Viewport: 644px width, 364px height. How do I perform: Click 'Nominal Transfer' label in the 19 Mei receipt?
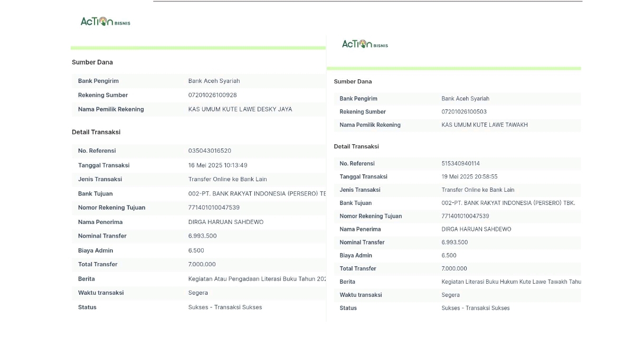pyautogui.click(x=362, y=242)
